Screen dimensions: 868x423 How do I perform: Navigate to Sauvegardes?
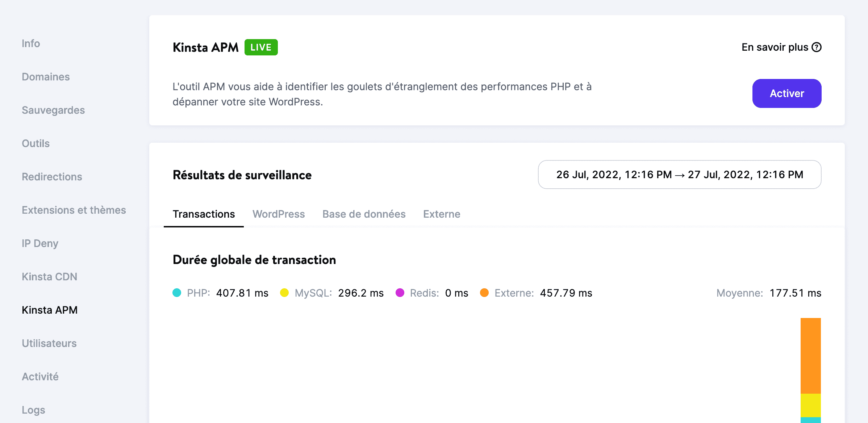pos(53,110)
